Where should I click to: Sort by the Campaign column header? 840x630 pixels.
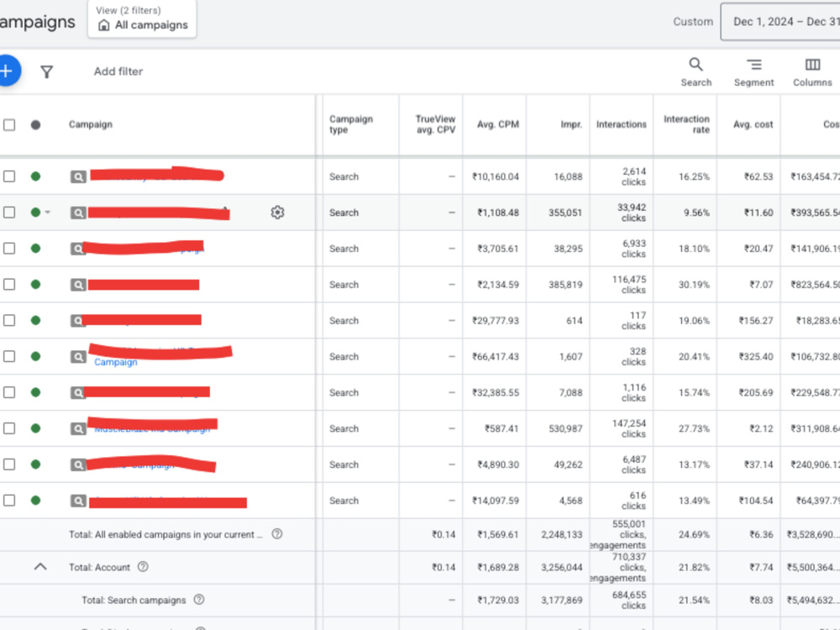coord(91,124)
